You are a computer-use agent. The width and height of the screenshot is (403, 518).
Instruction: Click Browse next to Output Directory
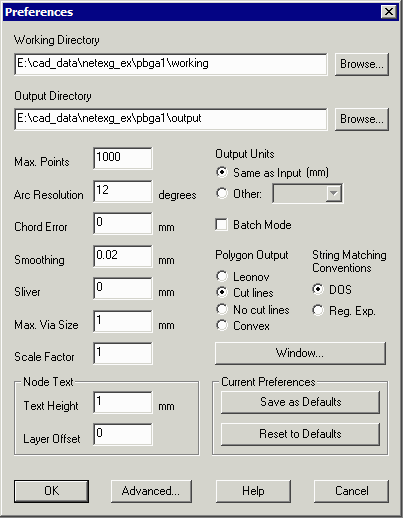[362, 119]
